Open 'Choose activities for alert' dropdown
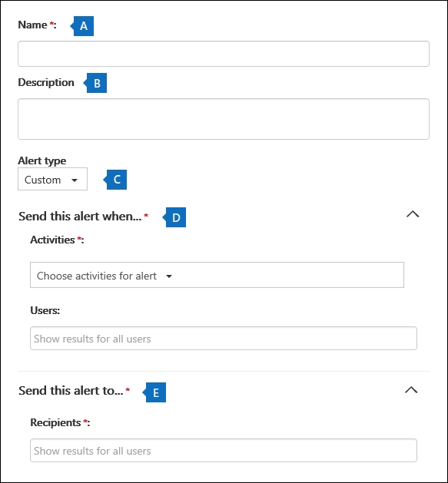Screen dimensions: 448x483 (x=217, y=275)
